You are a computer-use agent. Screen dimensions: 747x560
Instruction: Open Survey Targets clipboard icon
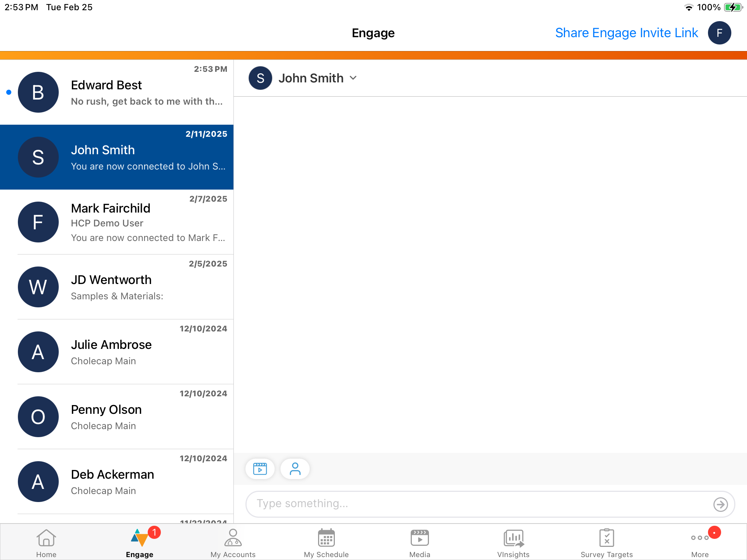coord(607,542)
